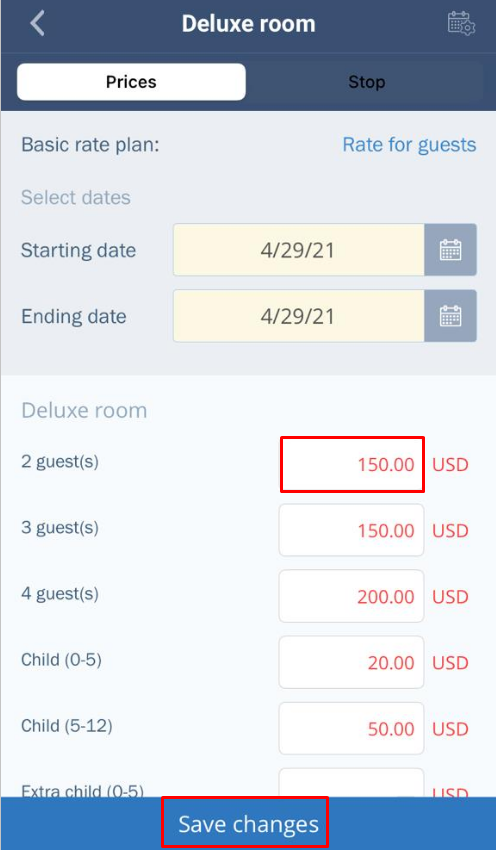Click the Ending date field 4/29/21
This screenshot has height=850, width=496.
pos(299,316)
